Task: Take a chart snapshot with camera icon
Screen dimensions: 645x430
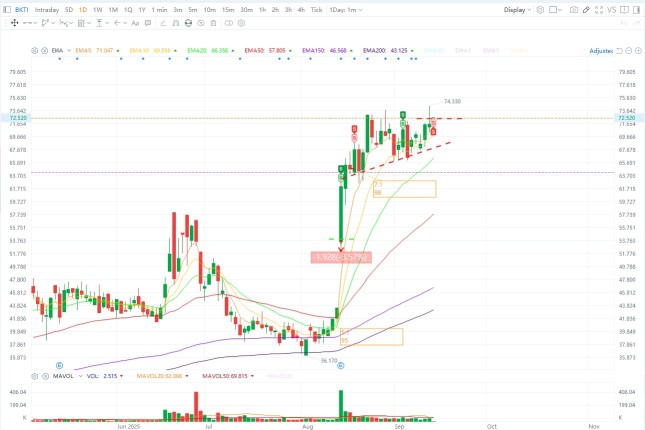Action: [x=573, y=9]
